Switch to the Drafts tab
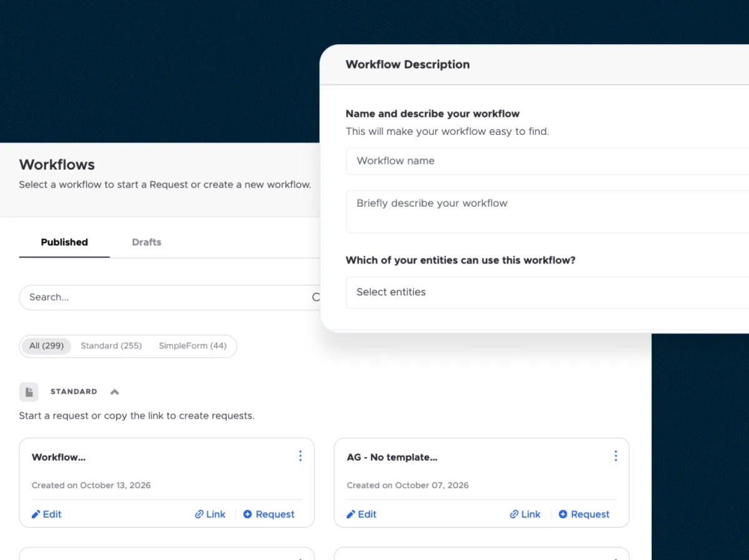Image resolution: width=749 pixels, height=560 pixels. (x=147, y=242)
